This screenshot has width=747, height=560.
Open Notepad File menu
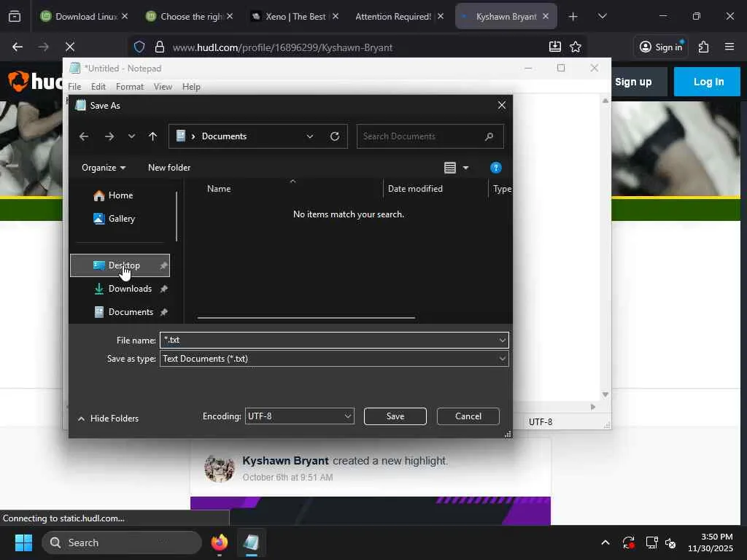(x=74, y=87)
